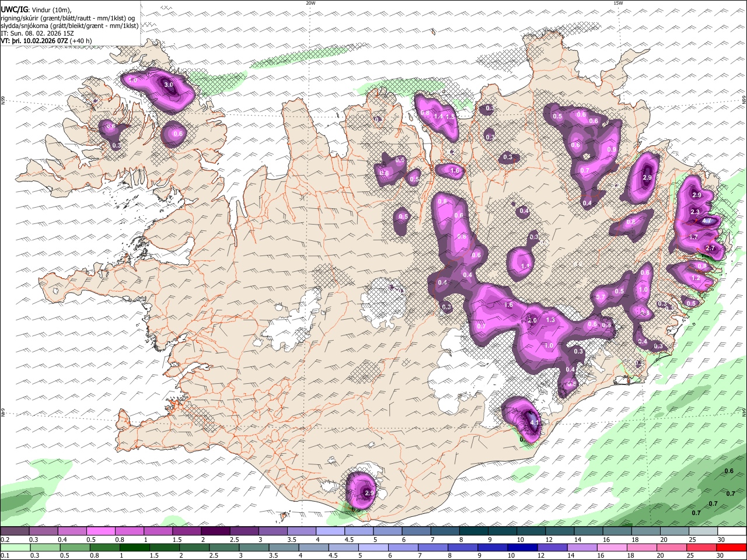Click the 2.7 value on the east coast
747x560 pixels.
pos(710,249)
